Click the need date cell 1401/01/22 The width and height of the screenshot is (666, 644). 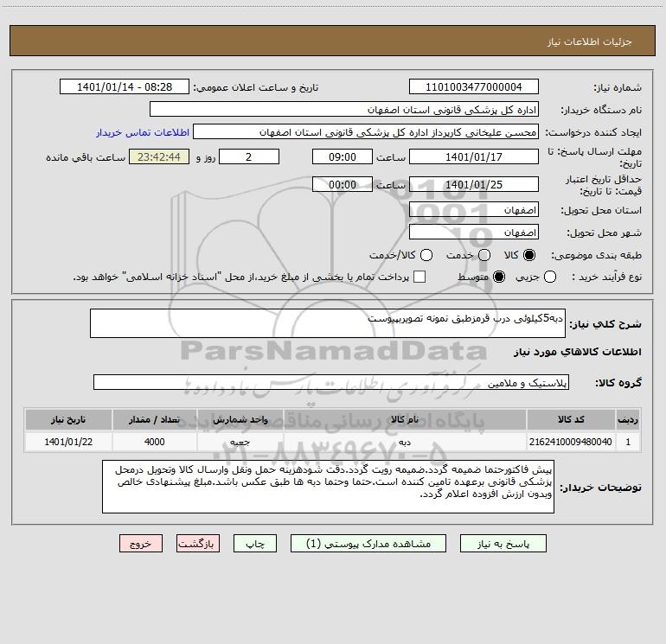[68, 442]
